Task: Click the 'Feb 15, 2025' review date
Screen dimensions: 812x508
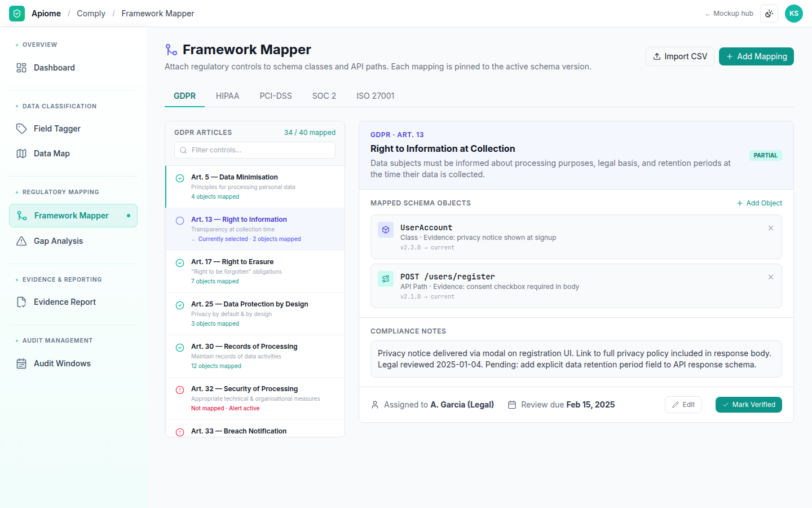Action: pos(590,405)
